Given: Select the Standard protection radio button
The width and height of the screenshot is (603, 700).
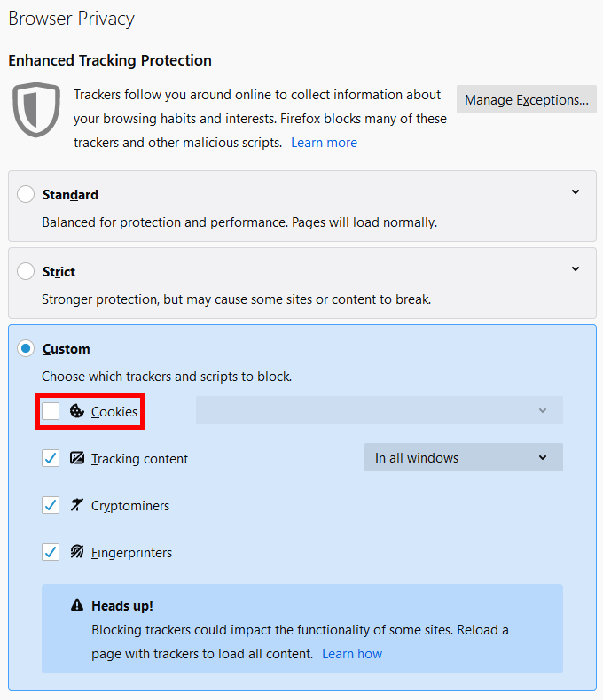Looking at the screenshot, I should click(x=26, y=194).
